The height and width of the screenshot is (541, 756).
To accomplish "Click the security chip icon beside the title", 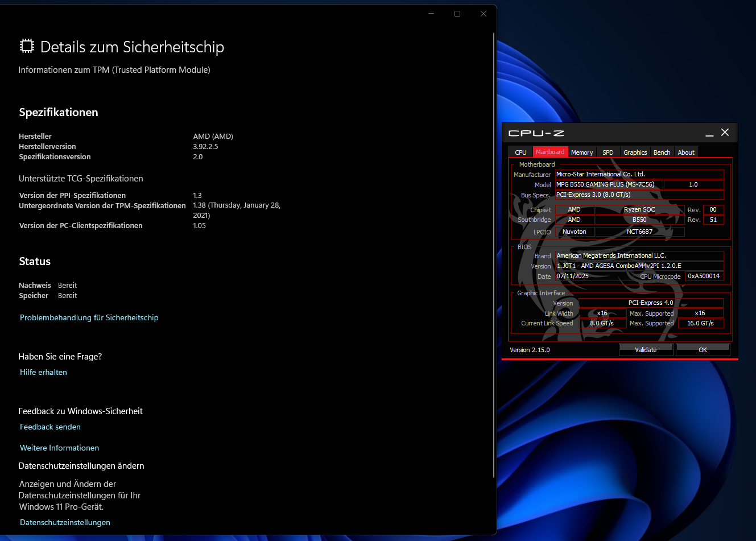I will (x=27, y=46).
